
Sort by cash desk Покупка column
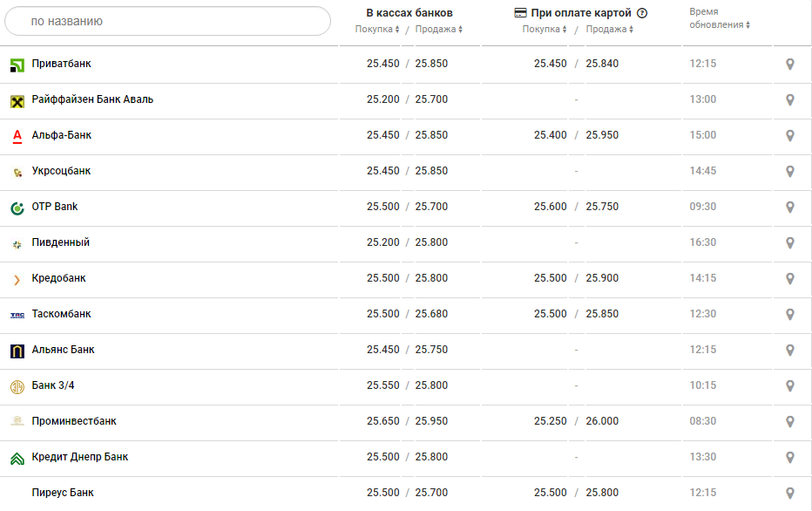[x=376, y=30]
